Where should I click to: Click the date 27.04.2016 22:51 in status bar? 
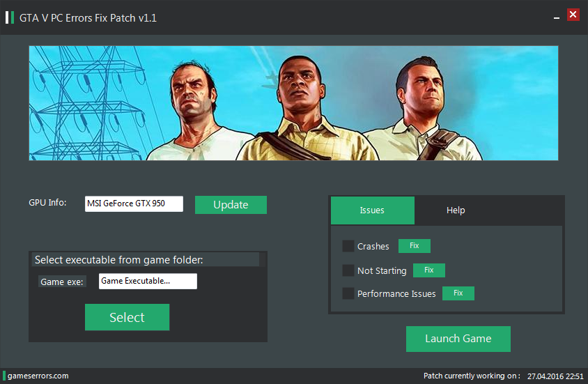tap(555, 376)
